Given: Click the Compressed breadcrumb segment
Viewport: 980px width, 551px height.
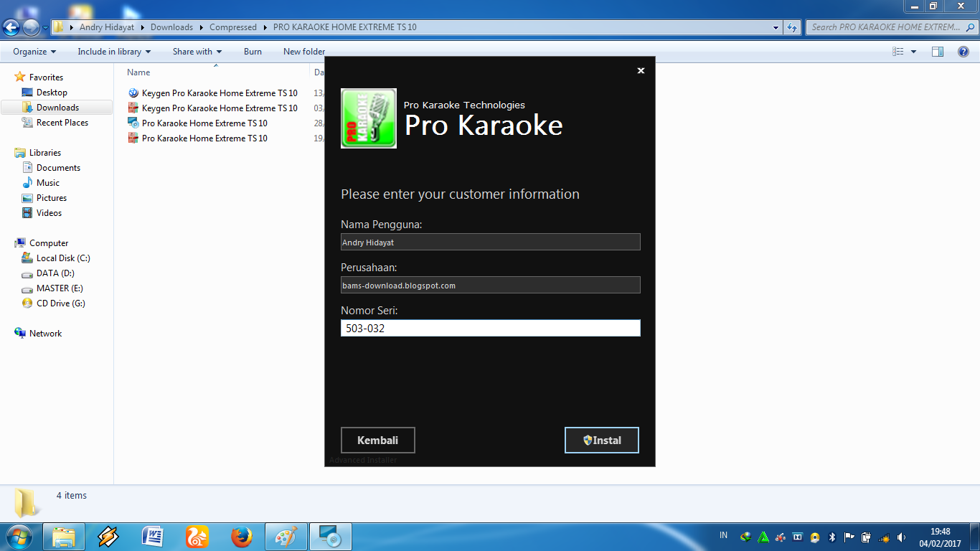Looking at the screenshot, I should click(x=232, y=27).
